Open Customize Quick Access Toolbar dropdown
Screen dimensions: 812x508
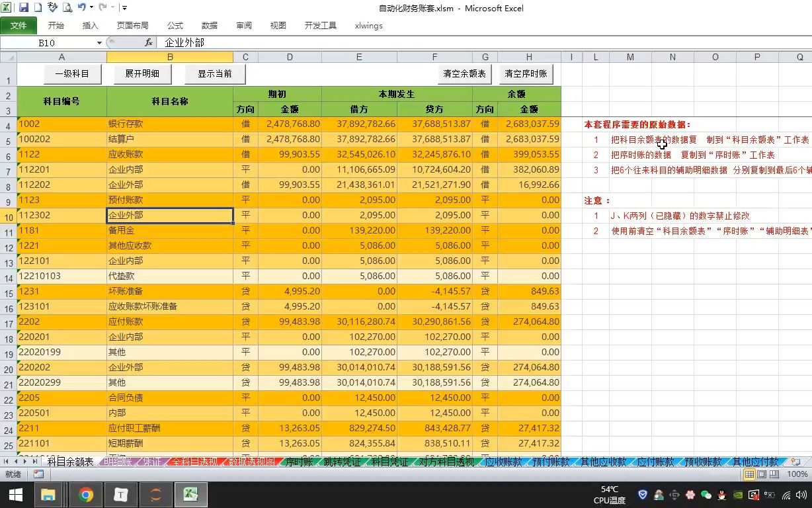pyautogui.click(x=124, y=8)
